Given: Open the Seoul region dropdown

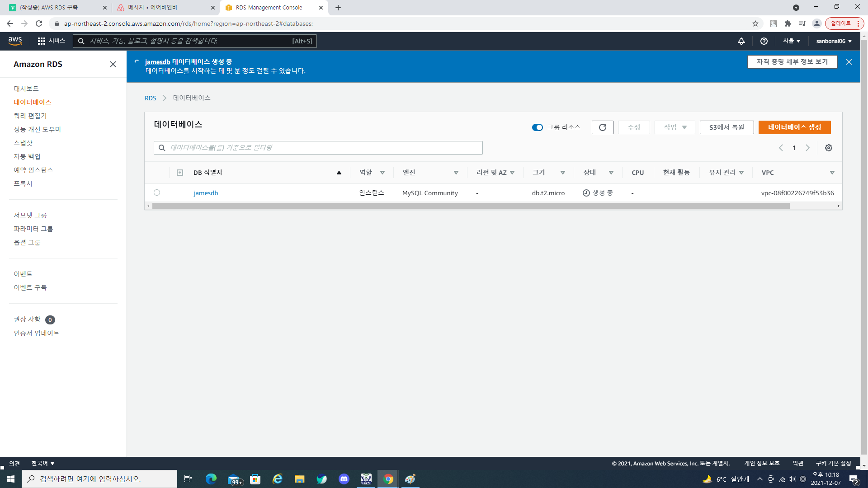Looking at the screenshot, I should (x=791, y=41).
